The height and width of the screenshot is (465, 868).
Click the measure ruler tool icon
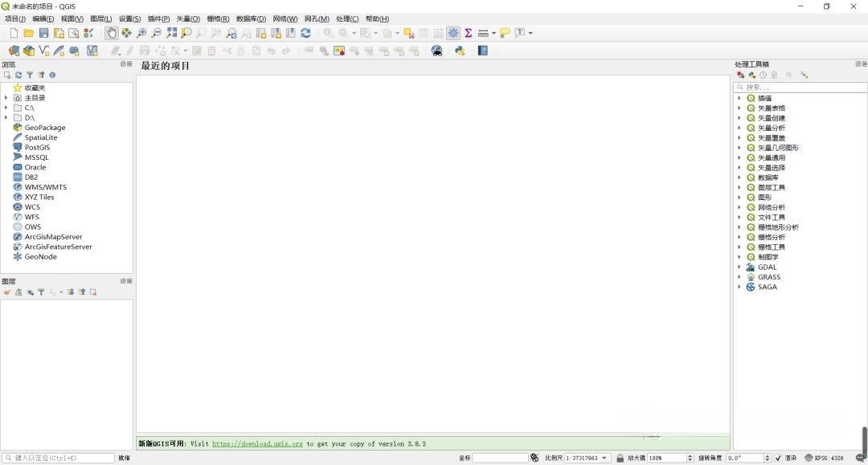tap(483, 33)
